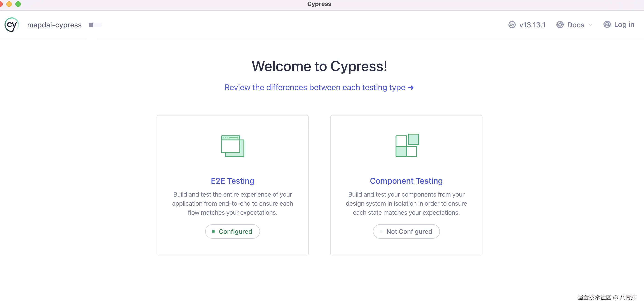Click the E2E Testing browser window icon
This screenshot has height=308, width=644.
point(232,146)
